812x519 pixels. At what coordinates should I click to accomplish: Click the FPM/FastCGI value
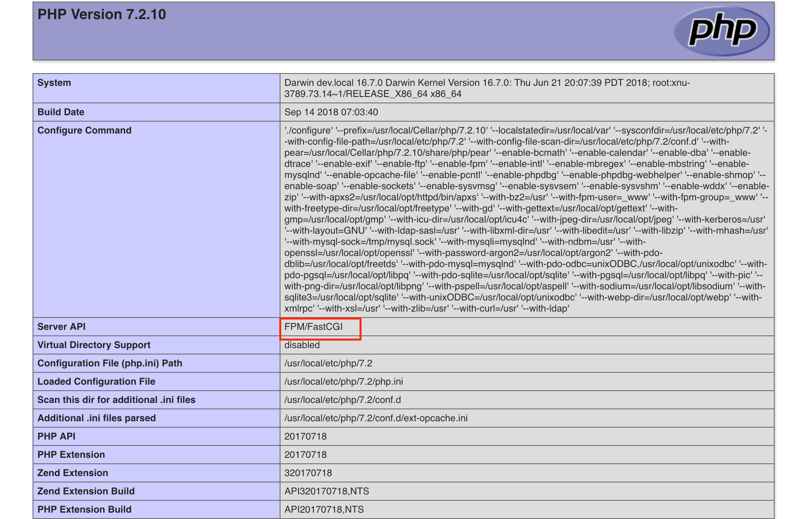pyautogui.click(x=313, y=327)
